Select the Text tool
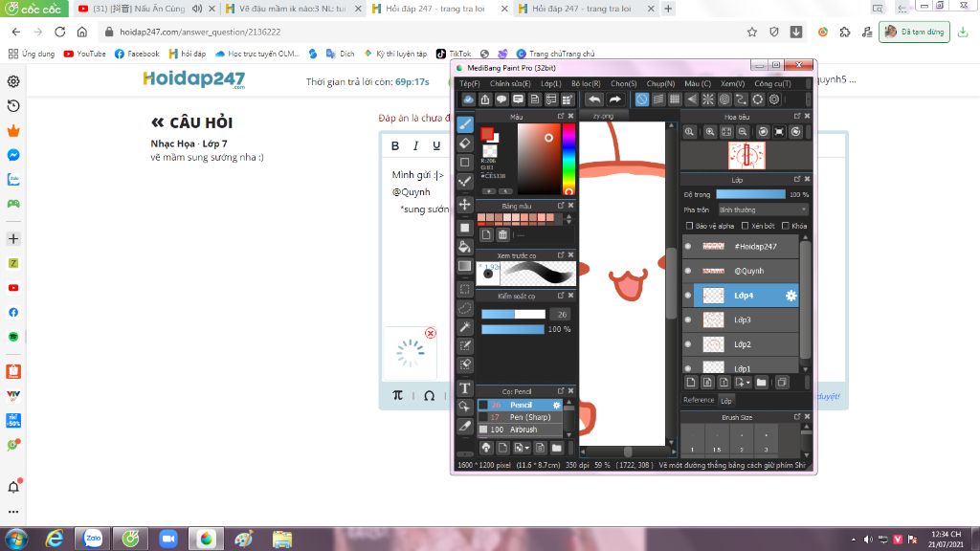This screenshot has height=551, width=980. [x=465, y=388]
